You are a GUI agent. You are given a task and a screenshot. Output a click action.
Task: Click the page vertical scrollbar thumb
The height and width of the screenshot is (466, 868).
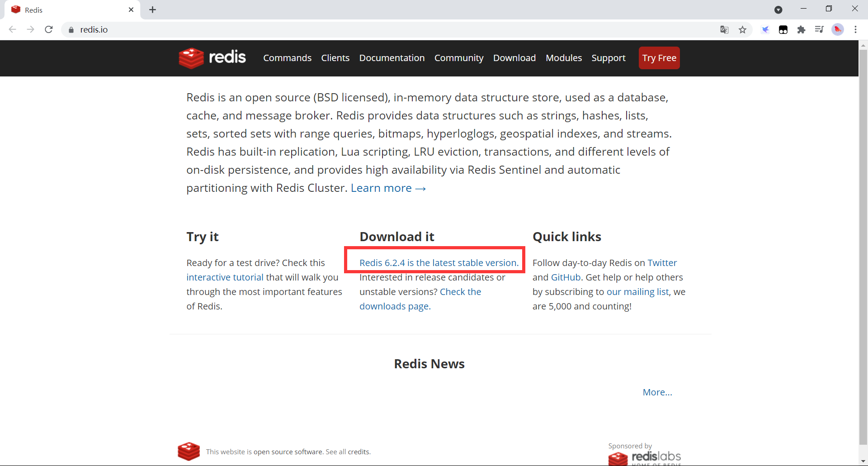point(863,247)
